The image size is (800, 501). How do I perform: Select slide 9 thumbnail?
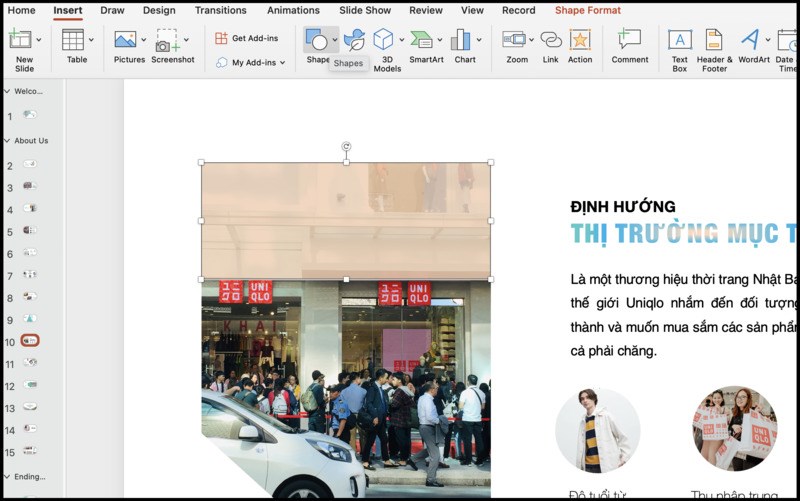click(x=30, y=318)
